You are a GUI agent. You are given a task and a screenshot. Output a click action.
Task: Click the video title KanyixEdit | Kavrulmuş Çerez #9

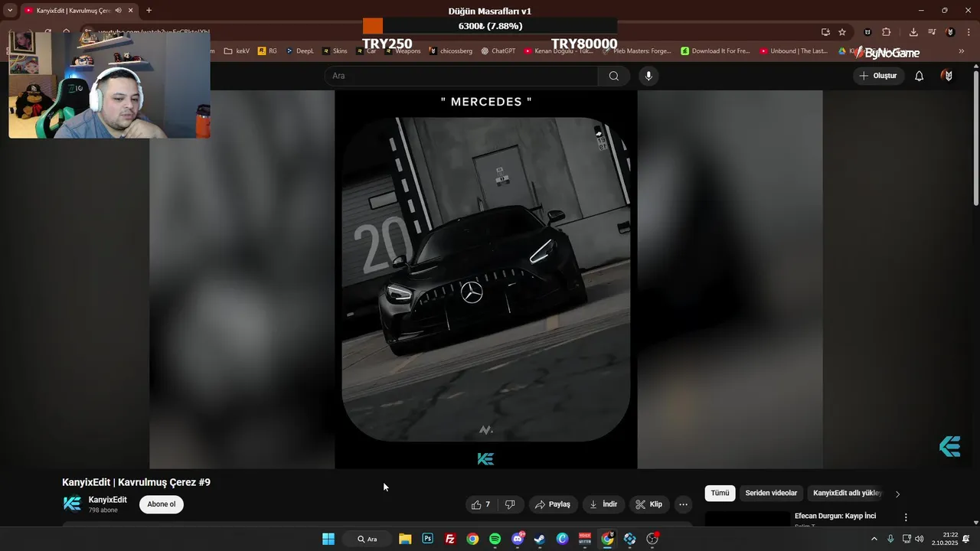tap(136, 482)
